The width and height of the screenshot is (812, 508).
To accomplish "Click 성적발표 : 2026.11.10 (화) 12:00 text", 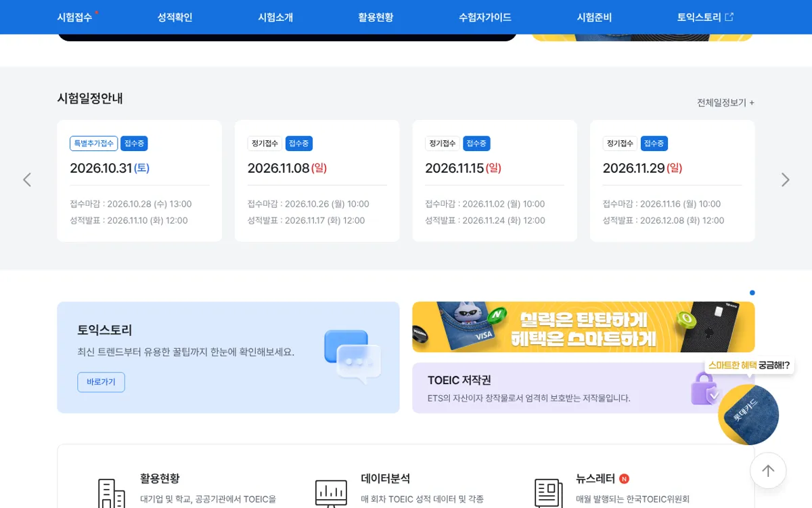I will tap(129, 220).
